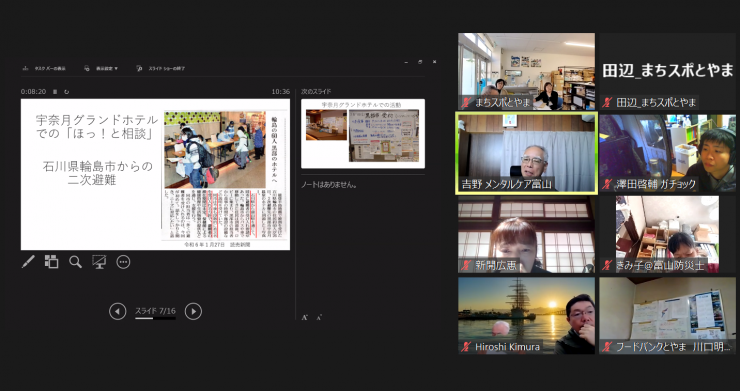Restart the presentation timer
Image resolution: width=740 pixels, height=391 pixels.
pos(67,92)
